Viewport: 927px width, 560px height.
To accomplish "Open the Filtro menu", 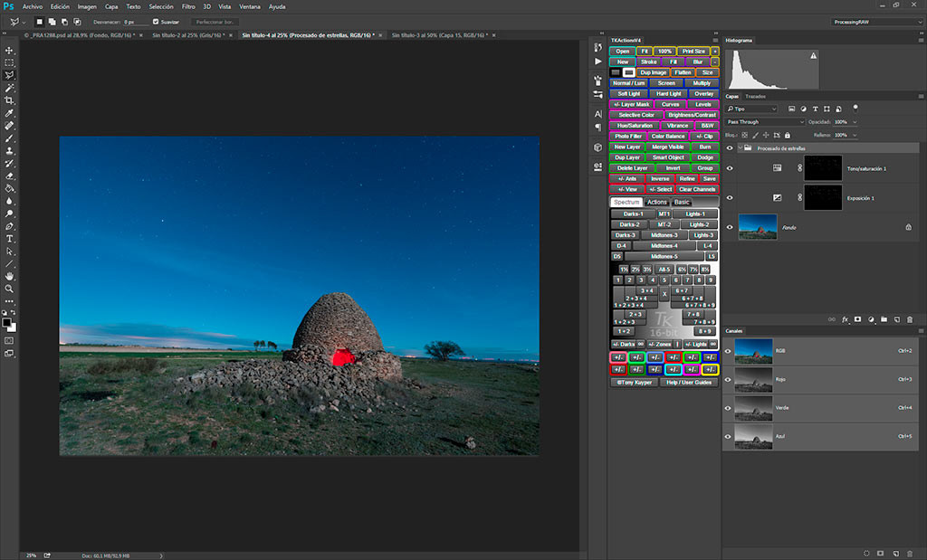I will click(x=188, y=6).
